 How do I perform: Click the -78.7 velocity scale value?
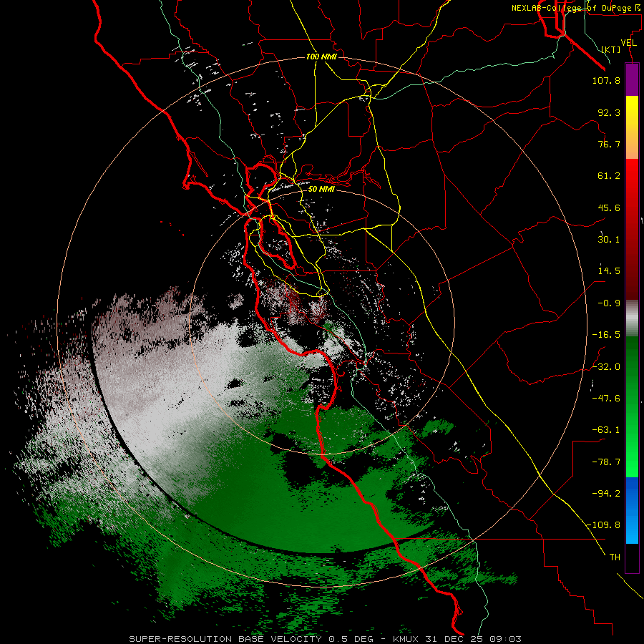point(606,462)
